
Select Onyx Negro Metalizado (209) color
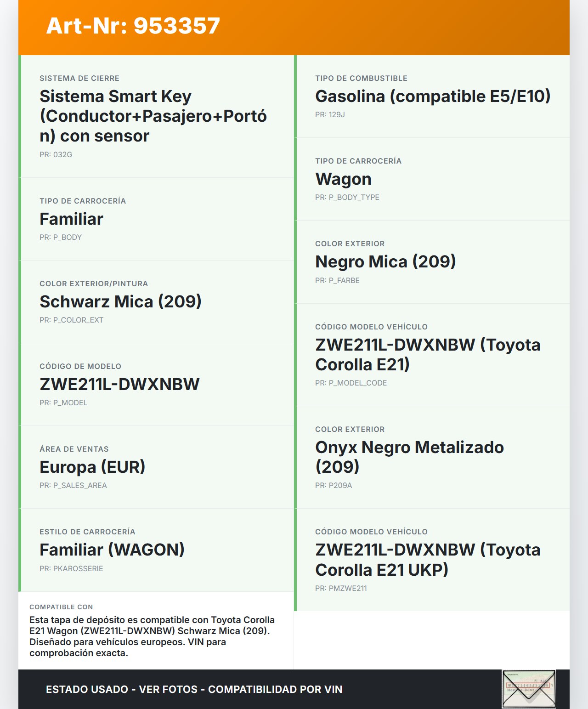(409, 457)
